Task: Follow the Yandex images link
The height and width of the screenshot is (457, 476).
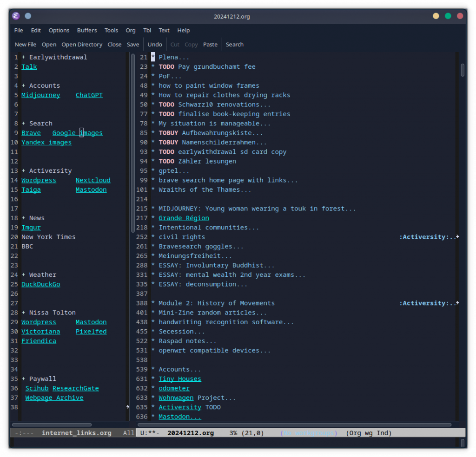Action: 46,143
